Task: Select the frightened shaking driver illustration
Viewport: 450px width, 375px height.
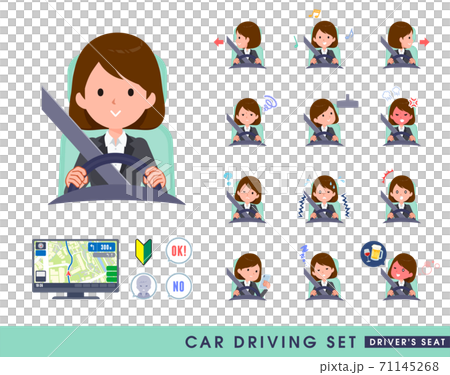Action: point(324,199)
